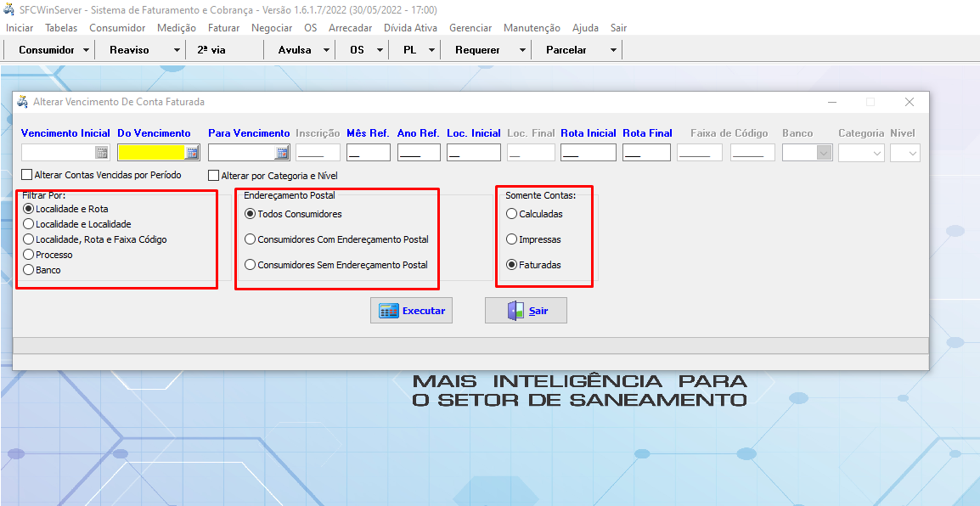Expand the Parcelar dropdown arrow
The height and width of the screenshot is (506, 980).
coord(613,50)
